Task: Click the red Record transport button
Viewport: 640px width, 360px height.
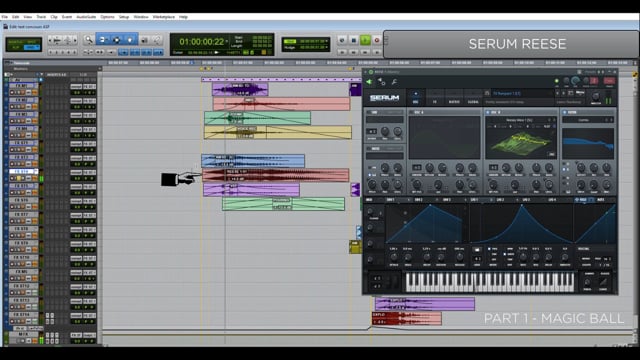Action: click(x=377, y=40)
